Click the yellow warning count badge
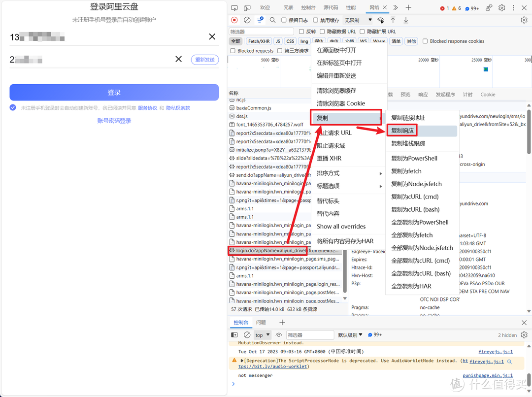The width and height of the screenshot is (532, 397). tap(456, 8)
